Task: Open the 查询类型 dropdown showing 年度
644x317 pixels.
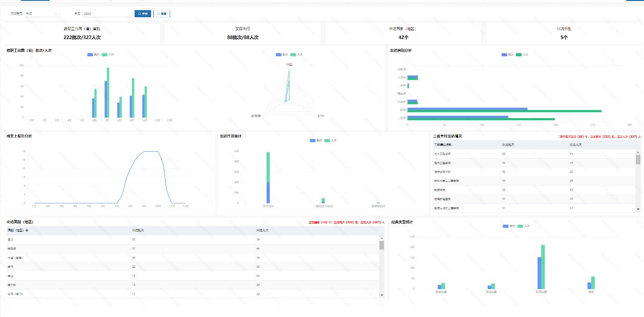Action: (x=42, y=14)
